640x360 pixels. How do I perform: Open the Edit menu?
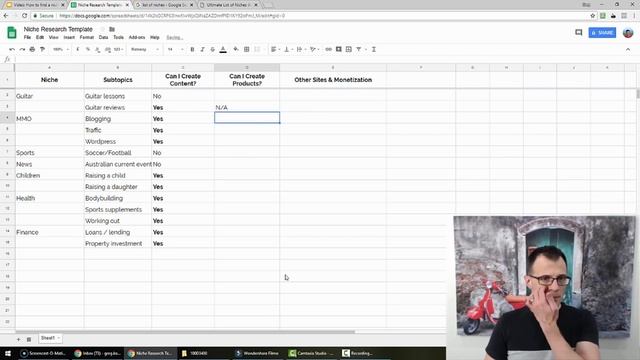tap(40, 37)
